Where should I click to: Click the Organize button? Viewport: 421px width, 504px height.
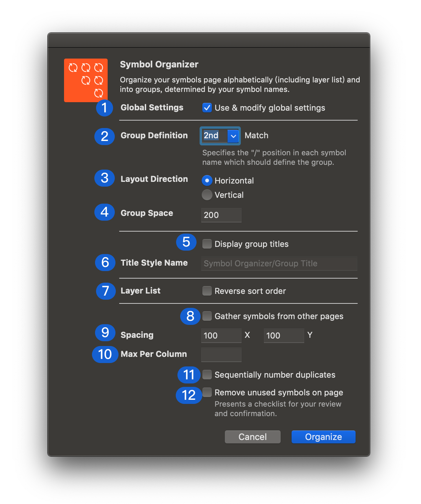(x=323, y=437)
